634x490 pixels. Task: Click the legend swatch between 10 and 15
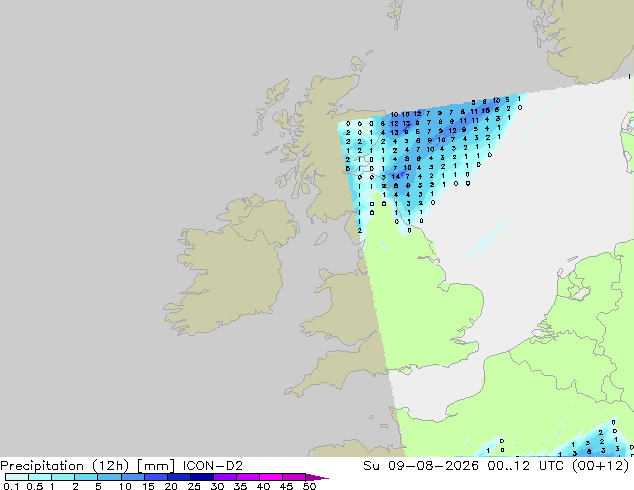click(132, 477)
